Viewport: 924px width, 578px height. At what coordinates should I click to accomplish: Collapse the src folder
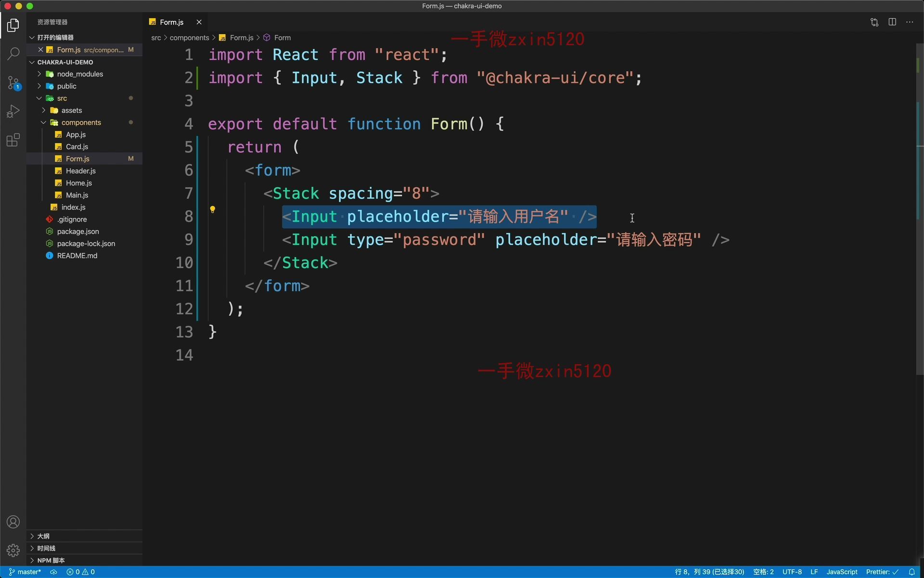point(84,98)
